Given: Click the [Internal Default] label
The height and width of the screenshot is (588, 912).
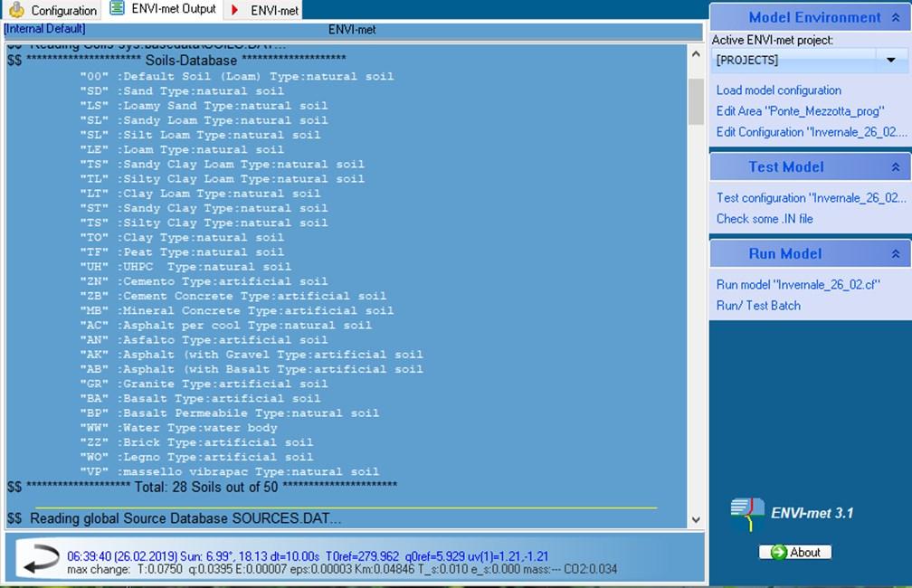Looking at the screenshot, I should pyautogui.click(x=45, y=29).
